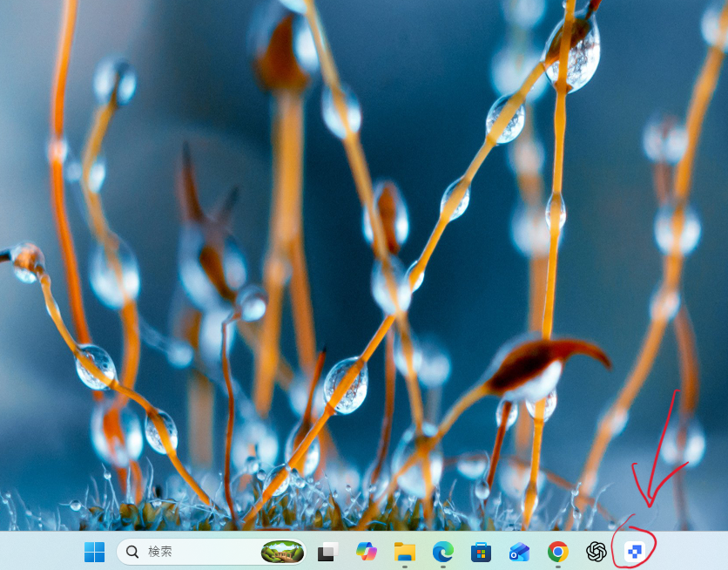This screenshot has width=728, height=570.
Task: Launch Microsoft Copilot from the taskbar
Action: point(367,552)
